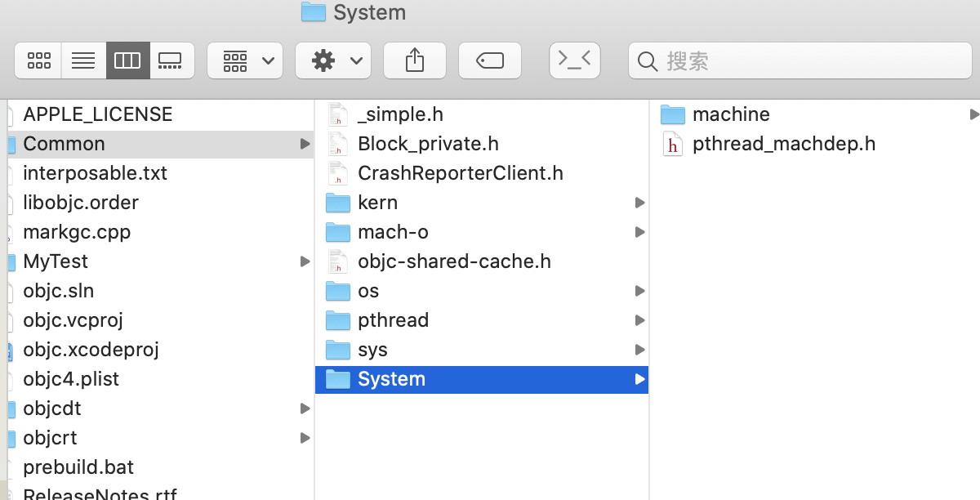980x500 pixels.
Task: Select column view mode button
Action: click(127, 60)
